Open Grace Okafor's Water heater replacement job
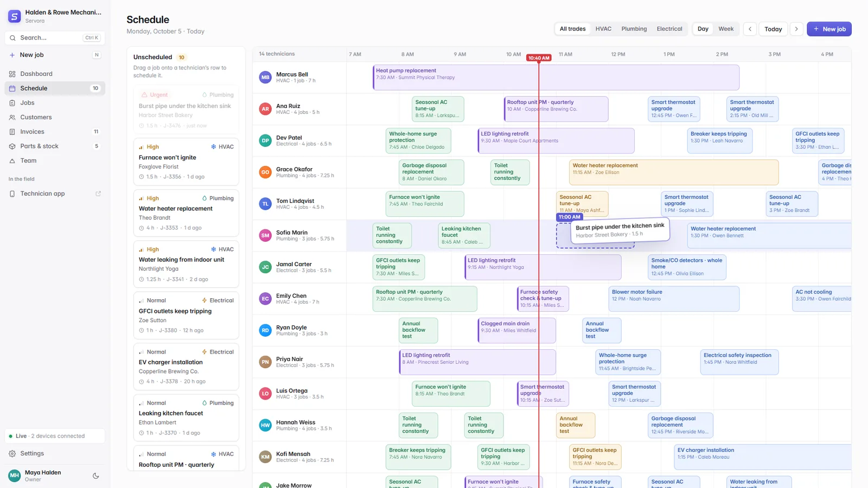Image resolution: width=868 pixels, height=488 pixels. pyautogui.click(x=674, y=172)
